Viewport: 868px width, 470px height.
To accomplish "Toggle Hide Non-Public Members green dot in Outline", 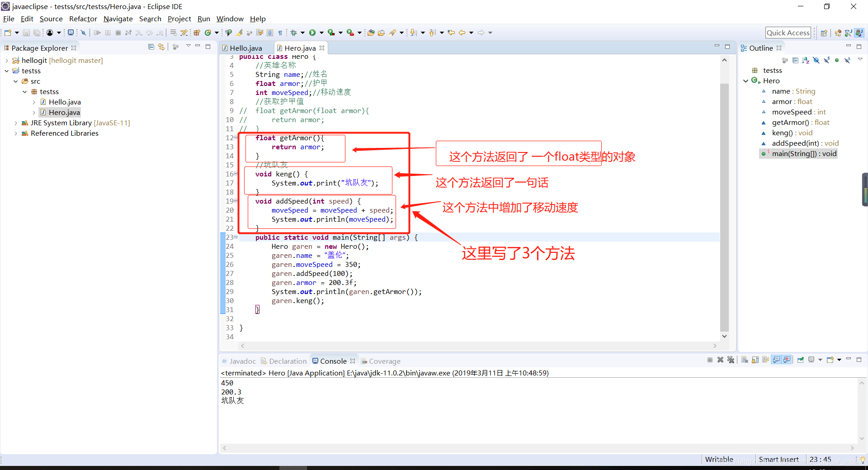I will pos(837,60).
